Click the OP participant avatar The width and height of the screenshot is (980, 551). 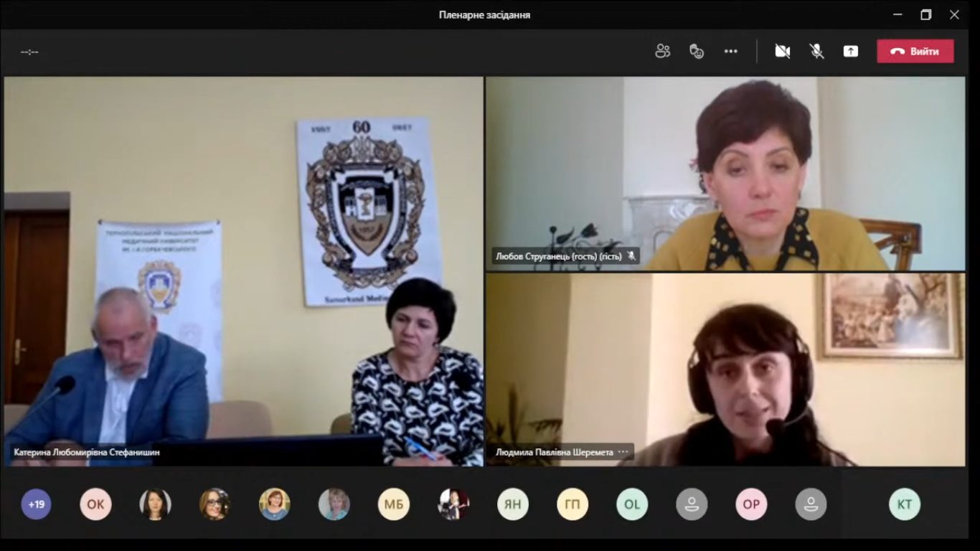(750, 504)
